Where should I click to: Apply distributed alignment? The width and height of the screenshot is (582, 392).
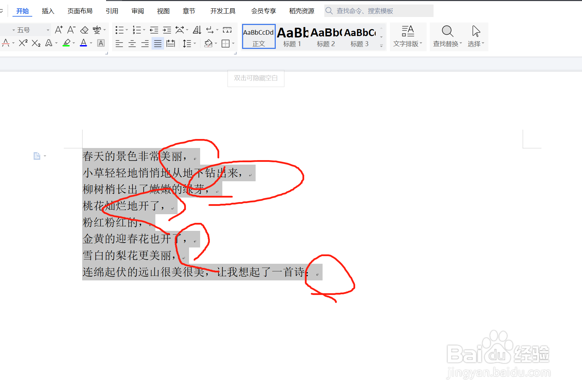click(x=171, y=43)
